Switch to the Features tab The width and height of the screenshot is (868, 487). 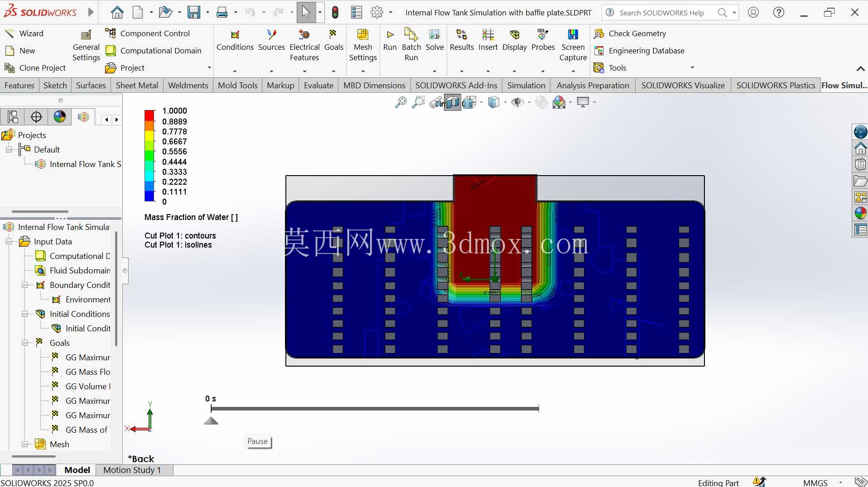point(19,86)
